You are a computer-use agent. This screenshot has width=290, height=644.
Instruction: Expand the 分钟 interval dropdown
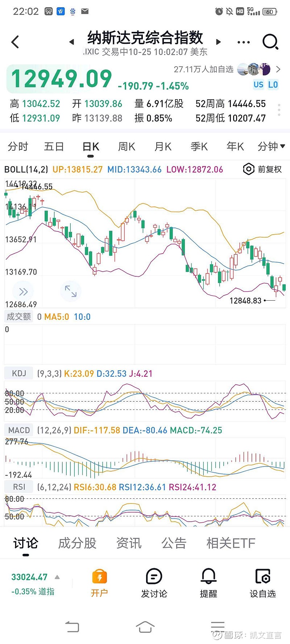click(271, 146)
